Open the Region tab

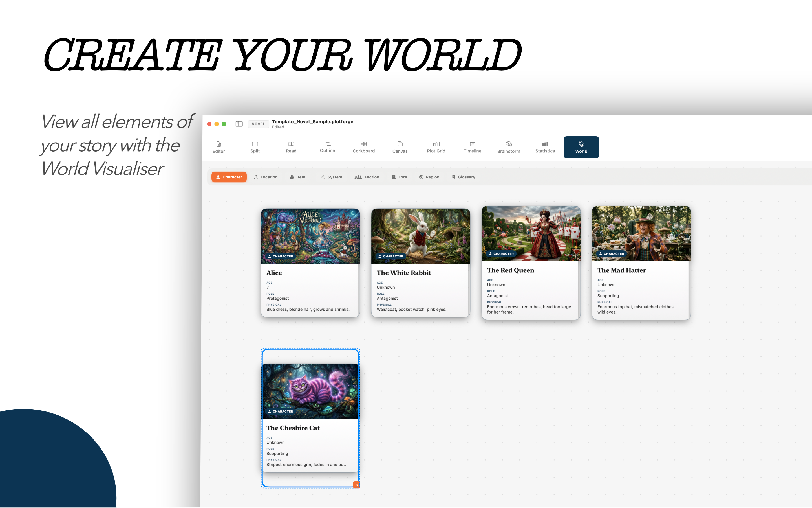point(429,177)
